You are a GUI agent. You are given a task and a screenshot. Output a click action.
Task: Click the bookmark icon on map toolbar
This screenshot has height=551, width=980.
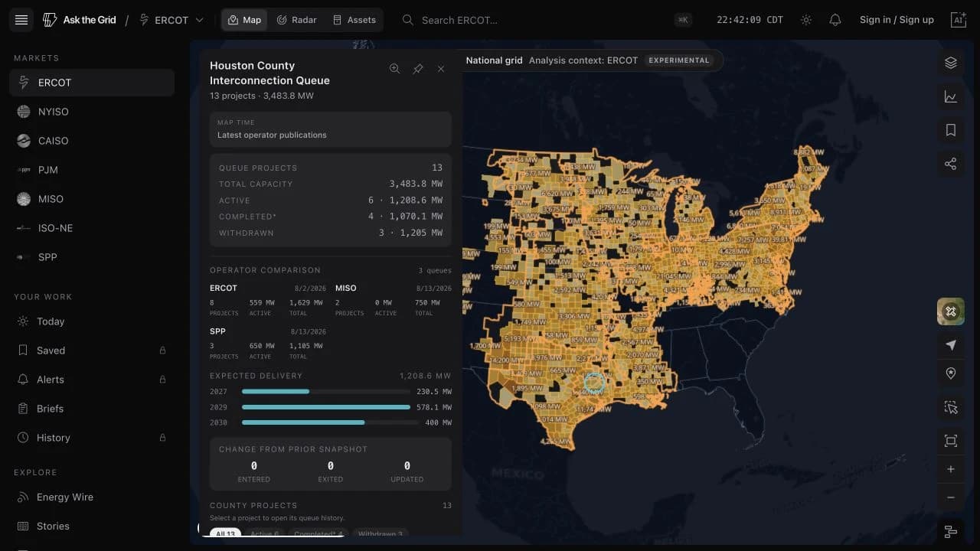pyautogui.click(x=951, y=130)
